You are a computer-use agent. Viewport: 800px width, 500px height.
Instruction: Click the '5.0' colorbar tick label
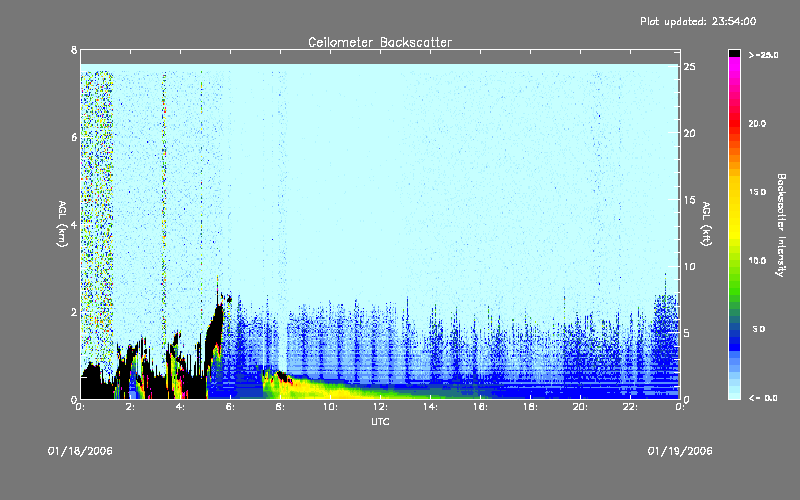tap(759, 329)
